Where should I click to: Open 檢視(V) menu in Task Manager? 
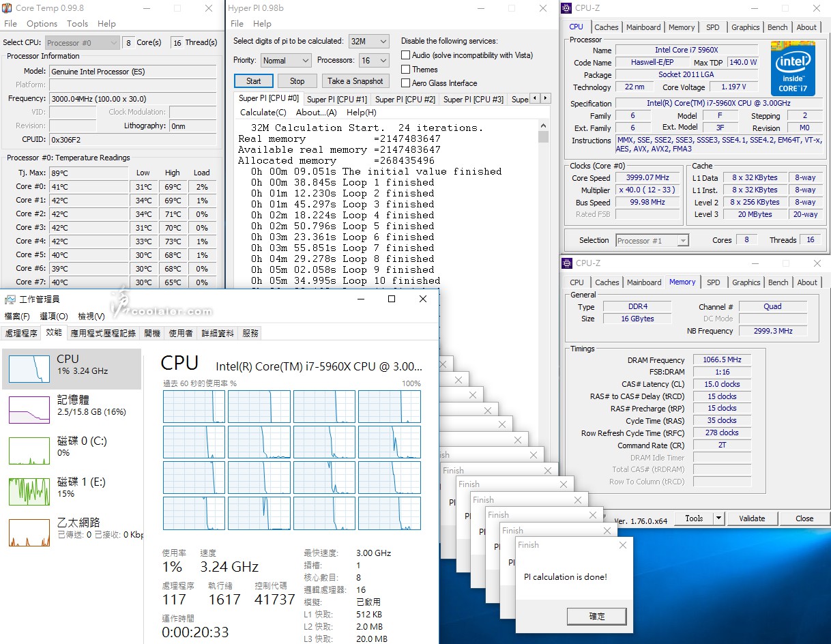click(x=91, y=317)
